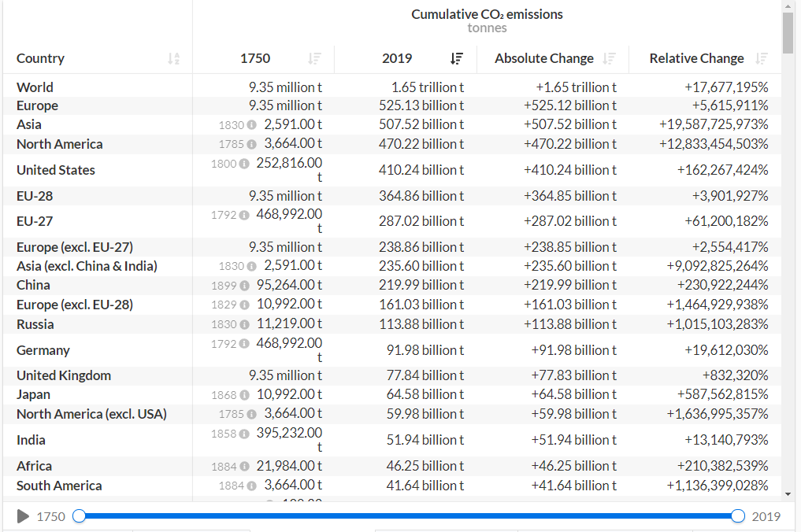
Task: Select the EU-28 row name
Action: click(x=35, y=196)
